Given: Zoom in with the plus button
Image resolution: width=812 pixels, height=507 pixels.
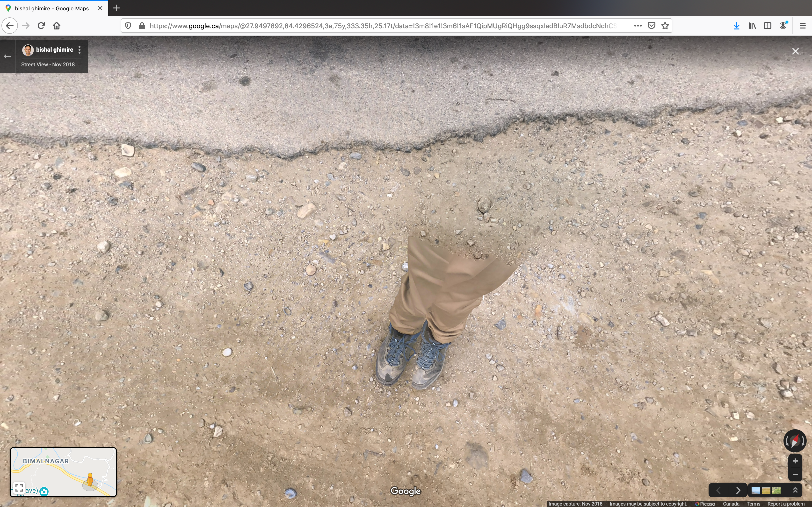Looking at the screenshot, I should [795, 461].
